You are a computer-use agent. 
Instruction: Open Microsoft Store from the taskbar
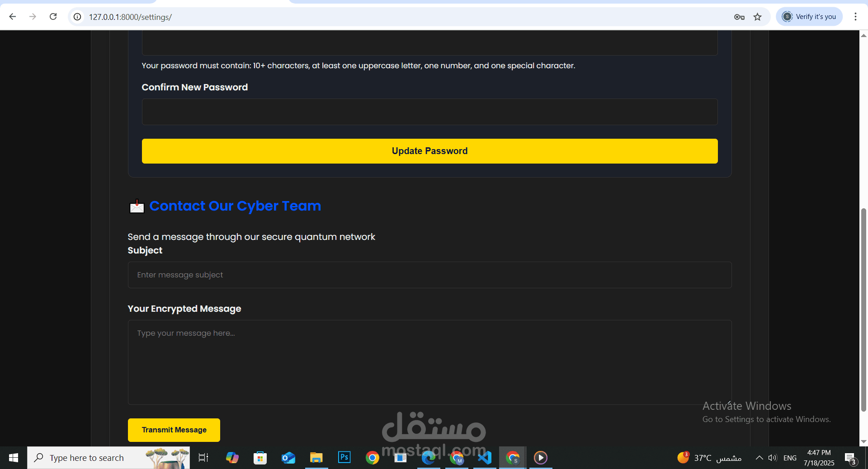(260, 458)
